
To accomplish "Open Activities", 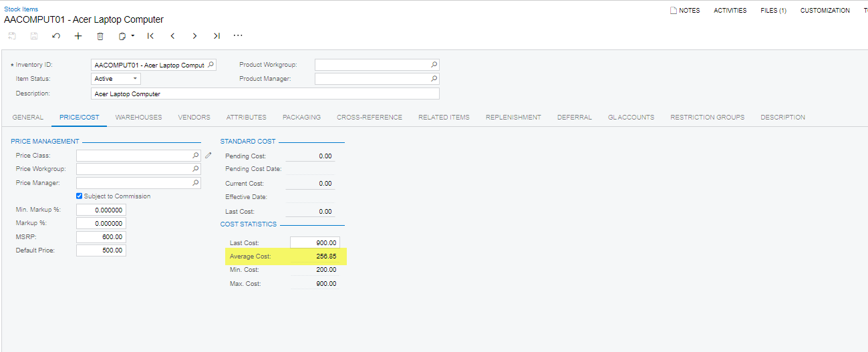I will pyautogui.click(x=730, y=11).
